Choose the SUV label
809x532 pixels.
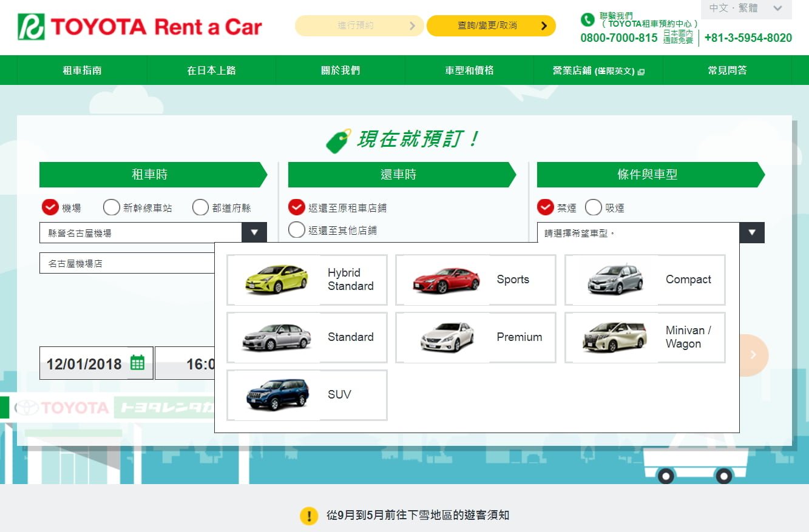(x=339, y=394)
